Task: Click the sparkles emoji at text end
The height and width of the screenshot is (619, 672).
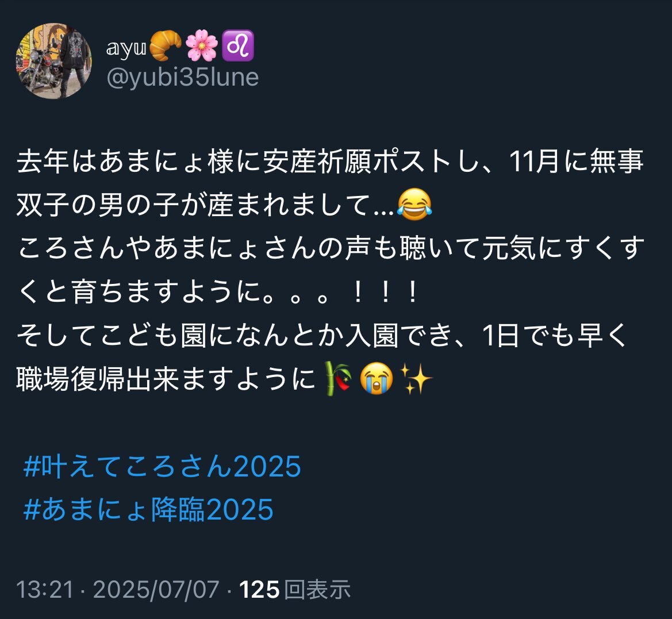Action: coord(415,378)
